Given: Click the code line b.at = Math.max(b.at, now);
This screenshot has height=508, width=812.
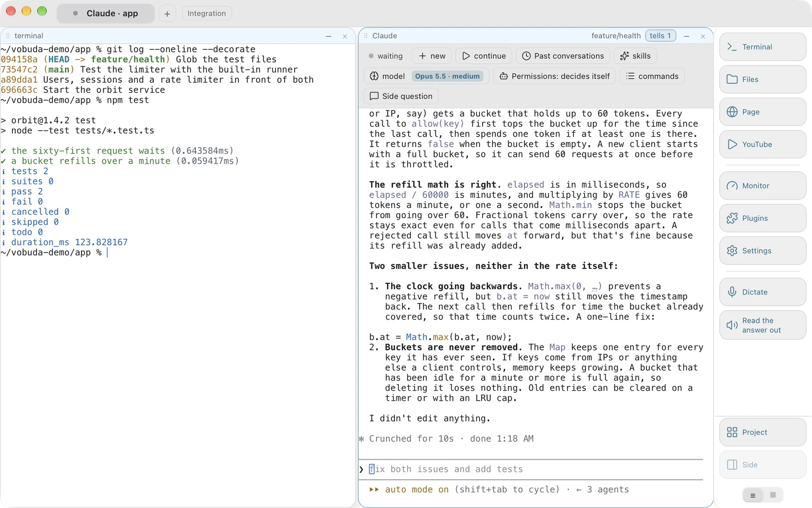Looking at the screenshot, I should coord(441,337).
